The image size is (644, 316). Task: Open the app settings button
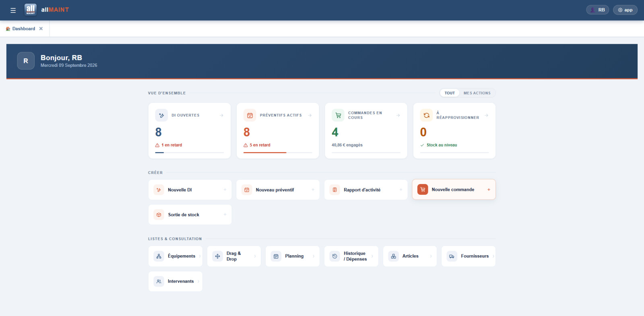coord(625,10)
